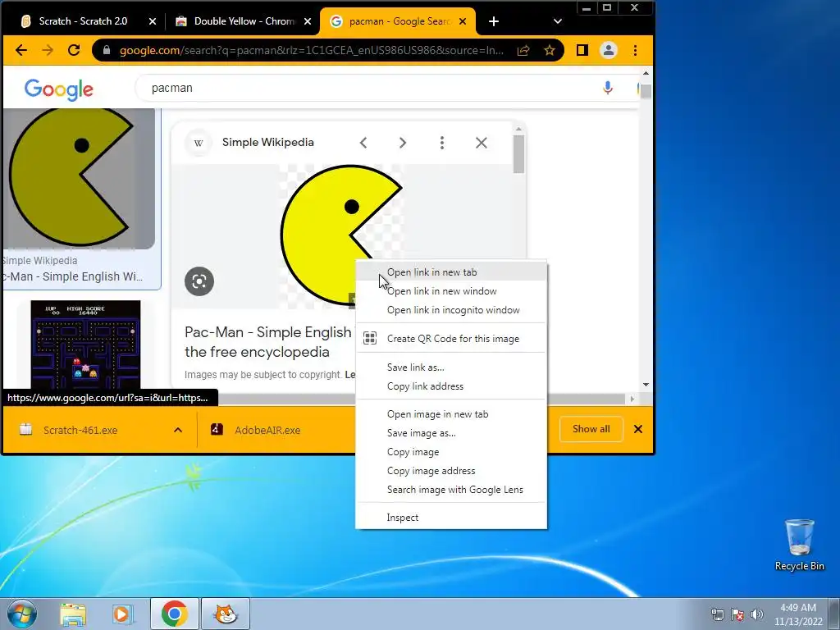Viewport: 840px width, 630px height.
Task: Click the network tray icon
Action: [717, 614]
